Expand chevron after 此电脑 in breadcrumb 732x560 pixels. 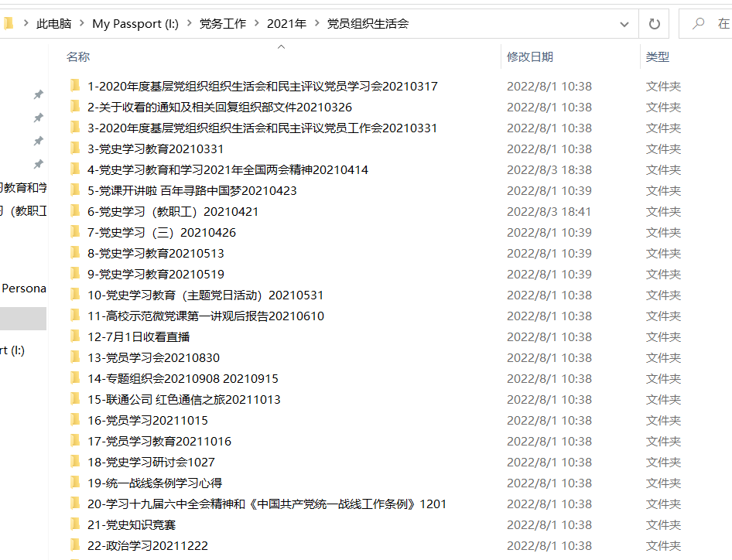coord(82,23)
